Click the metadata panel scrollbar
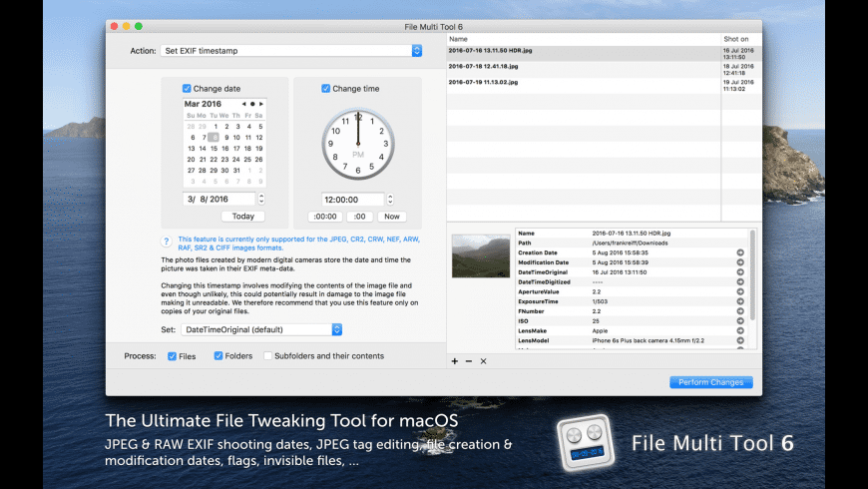Screen dimensions: 868x489 752,275
